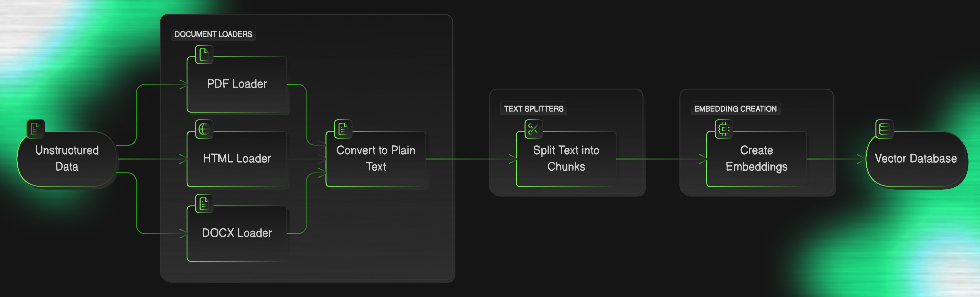Click the Vector Database node
This screenshot has width=980, height=297.
point(916,159)
